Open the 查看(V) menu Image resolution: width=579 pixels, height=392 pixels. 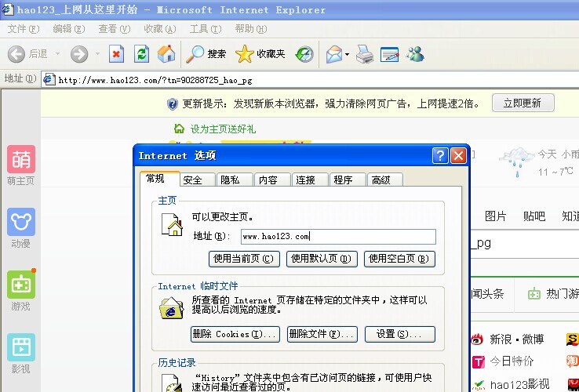114,29
